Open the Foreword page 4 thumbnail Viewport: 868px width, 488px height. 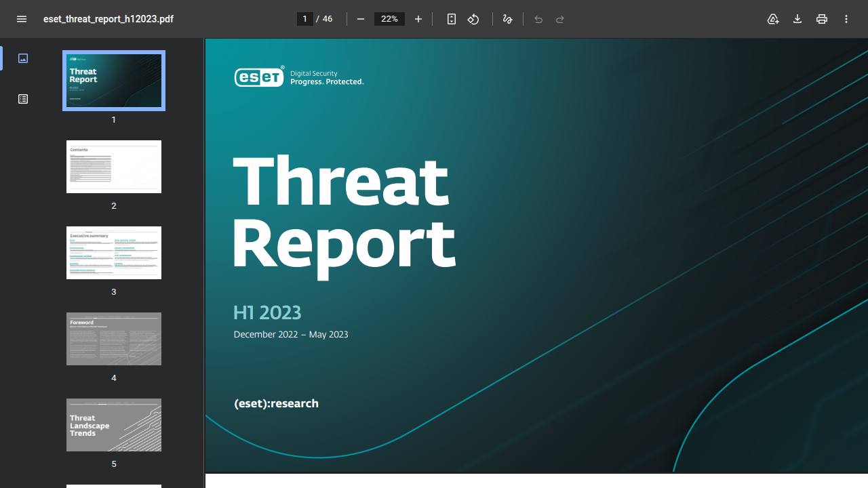(x=114, y=339)
